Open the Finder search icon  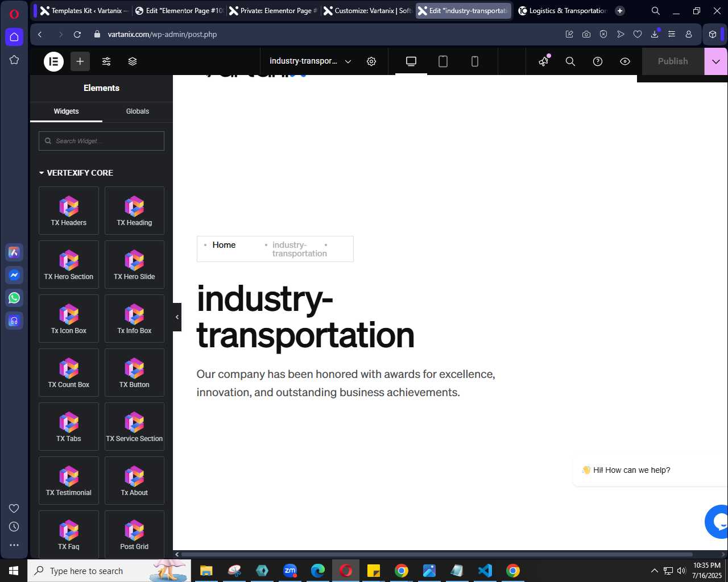[x=570, y=61]
